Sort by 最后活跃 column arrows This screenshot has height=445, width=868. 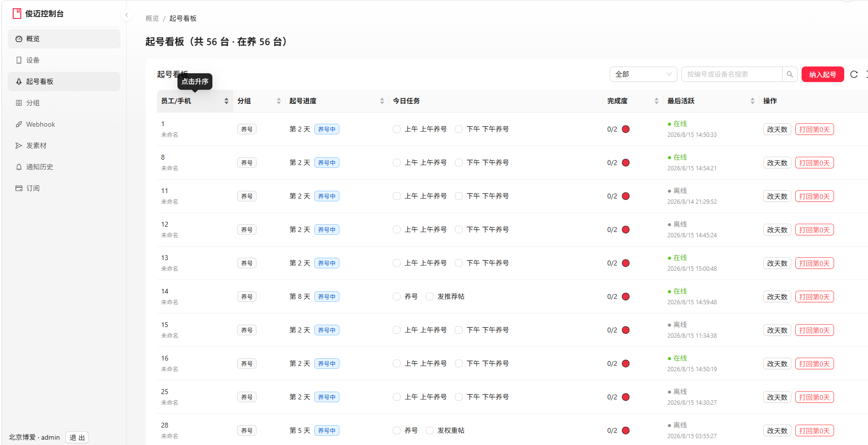[752, 101]
